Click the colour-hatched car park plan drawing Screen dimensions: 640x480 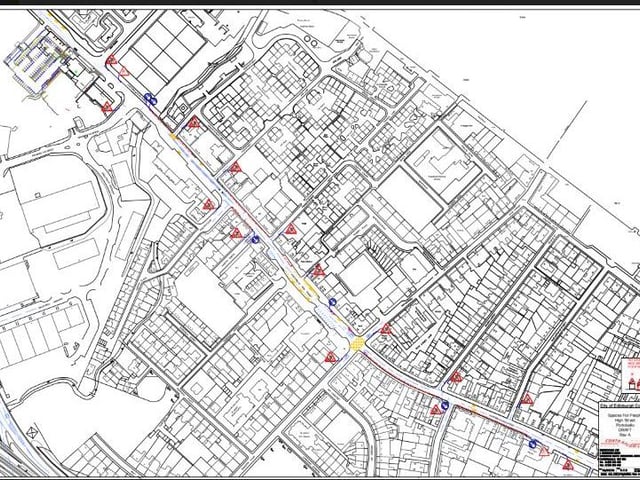[38, 63]
